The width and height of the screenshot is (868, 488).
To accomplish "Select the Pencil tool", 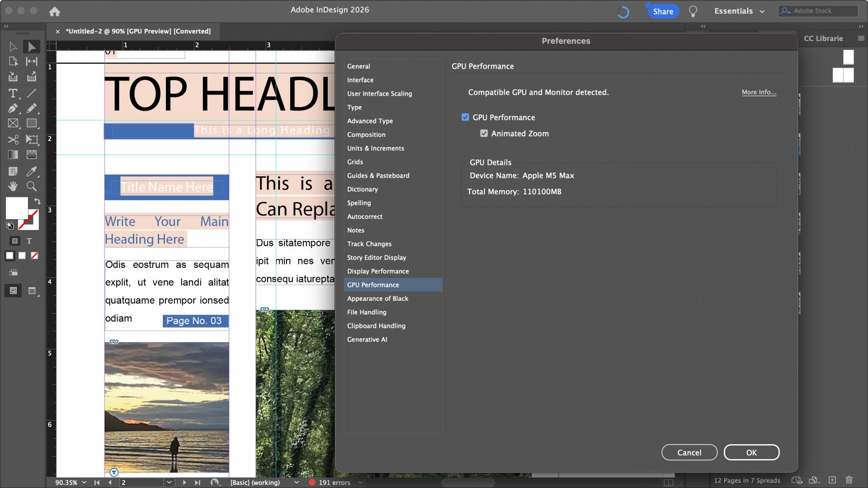I will [31, 108].
